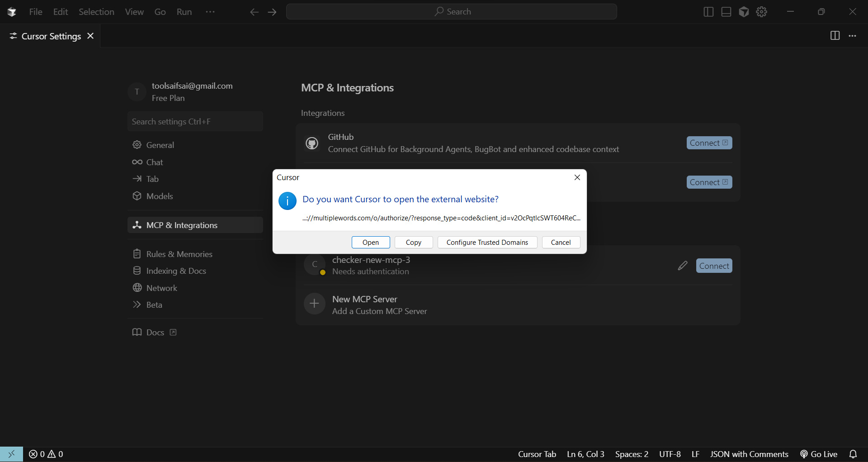Open the File menu
The image size is (868, 462).
pos(36,12)
